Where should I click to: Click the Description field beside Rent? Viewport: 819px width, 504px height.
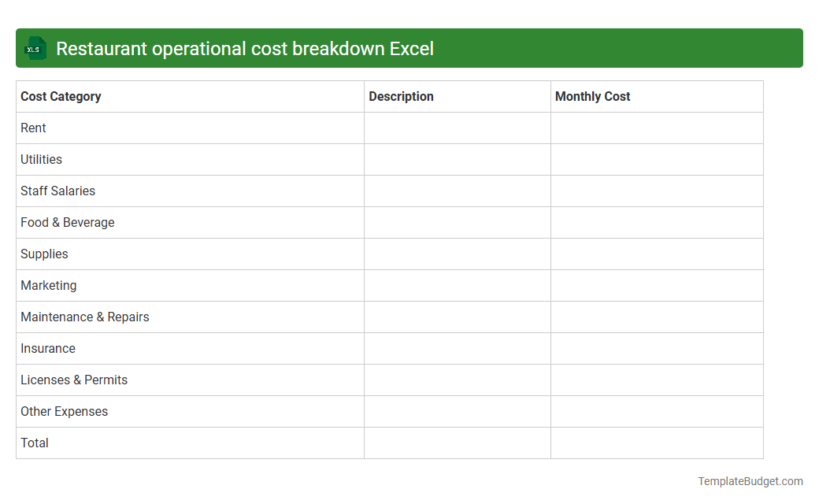click(x=457, y=128)
